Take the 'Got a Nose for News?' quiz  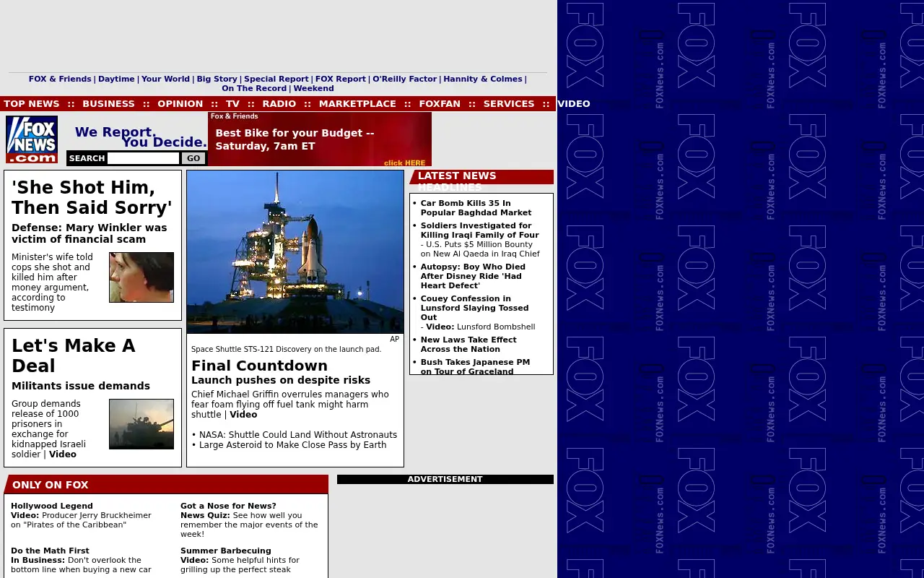click(228, 506)
